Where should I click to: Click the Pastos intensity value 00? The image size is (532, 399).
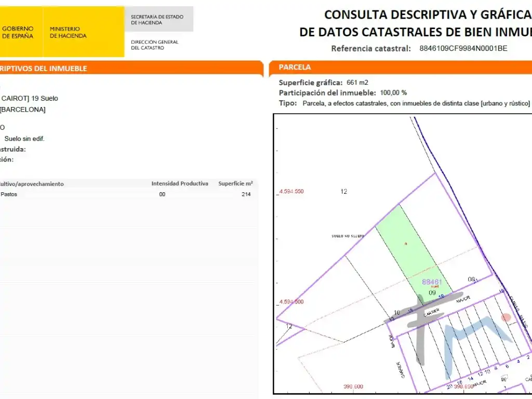click(x=162, y=194)
